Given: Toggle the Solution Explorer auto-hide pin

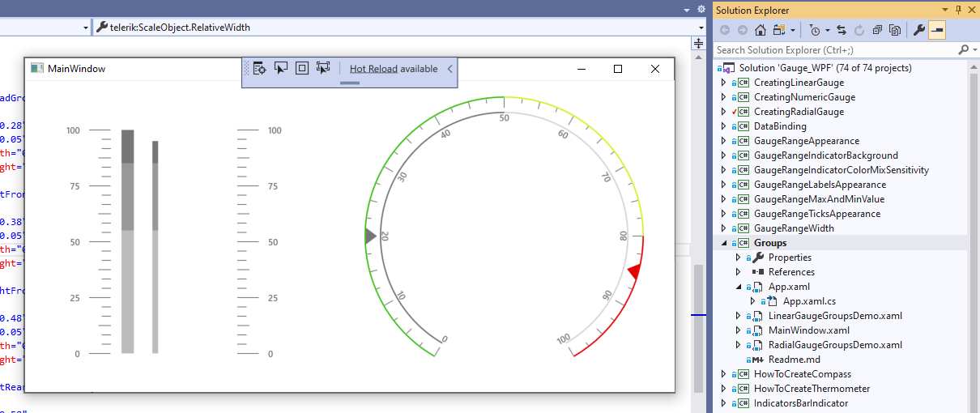Looking at the screenshot, I should pyautogui.click(x=958, y=10).
